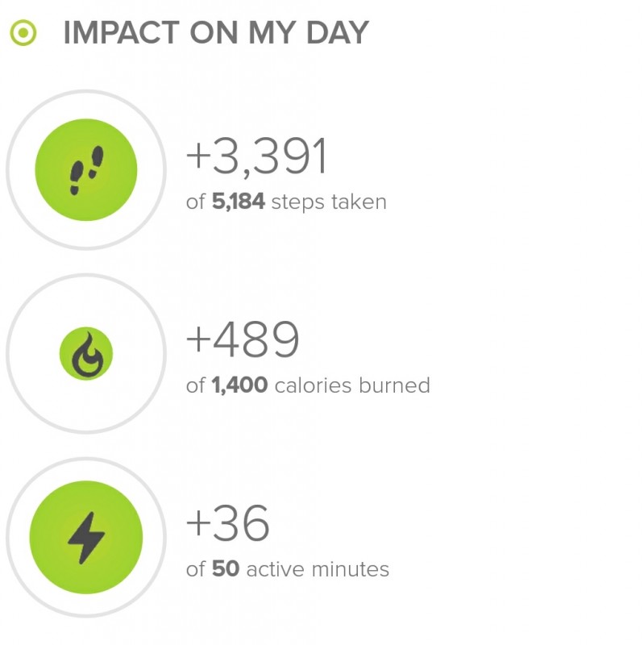Click the bold 50 minutes total
This screenshot has width=644, height=645.
pos(226,569)
